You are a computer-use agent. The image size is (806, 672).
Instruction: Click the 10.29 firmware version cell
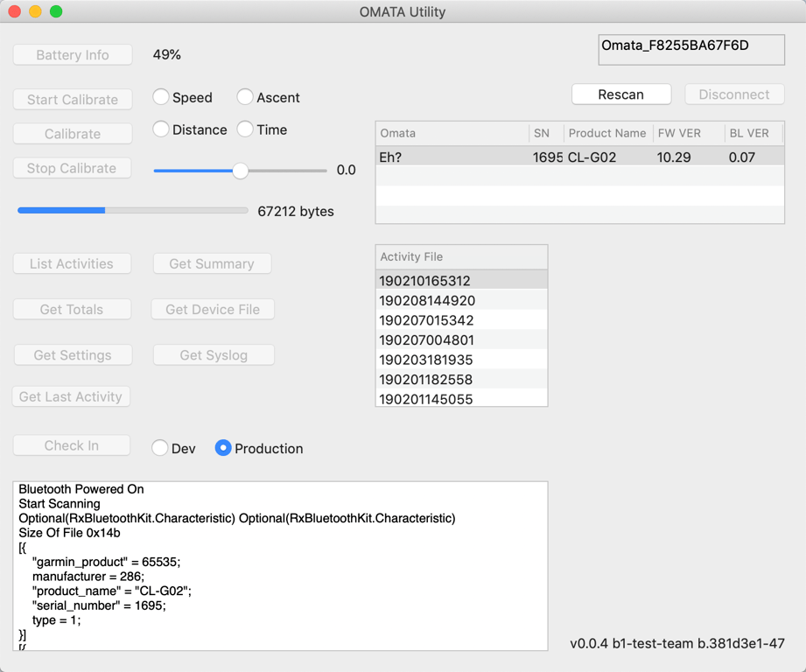pyautogui.click(x=674, y=157)
